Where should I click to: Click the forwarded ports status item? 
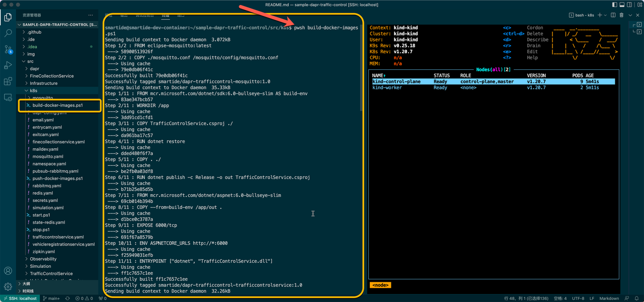pyautogui.click(x=102, y=298)
